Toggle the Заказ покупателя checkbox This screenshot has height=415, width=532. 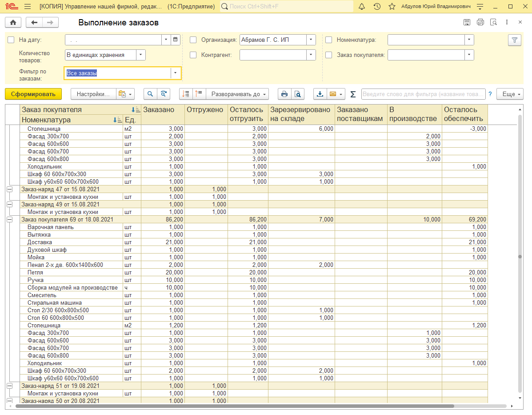point(328,55)
